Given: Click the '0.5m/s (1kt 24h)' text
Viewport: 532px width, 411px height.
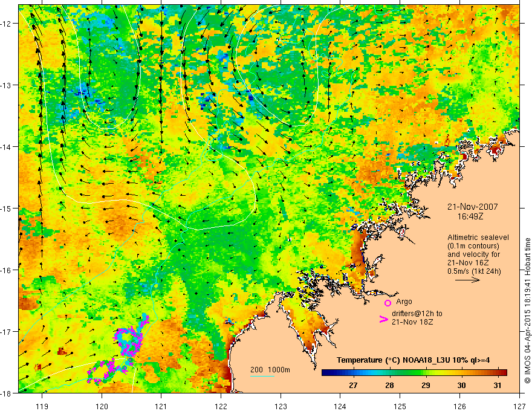Looking at the screenshot, I should tap(475, 271).
